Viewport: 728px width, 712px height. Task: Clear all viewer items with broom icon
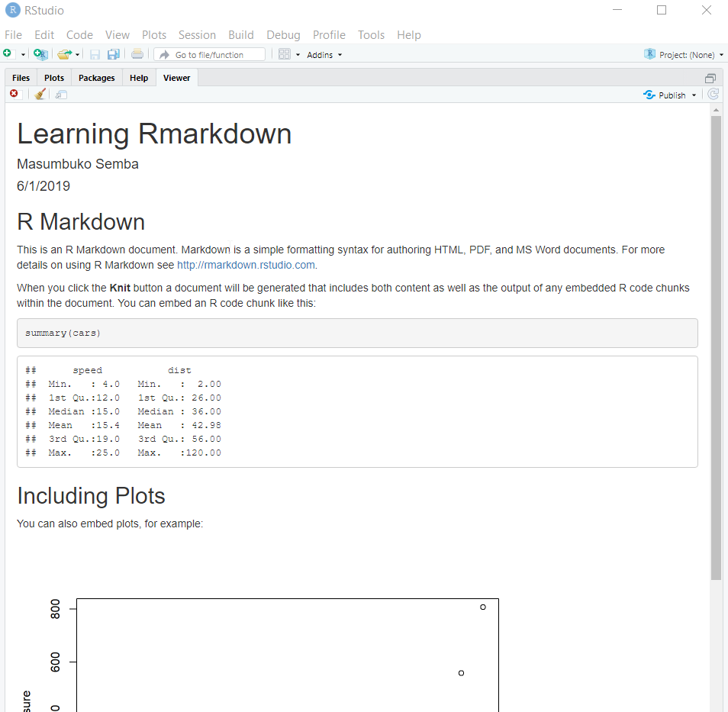(x=40, y=95)
